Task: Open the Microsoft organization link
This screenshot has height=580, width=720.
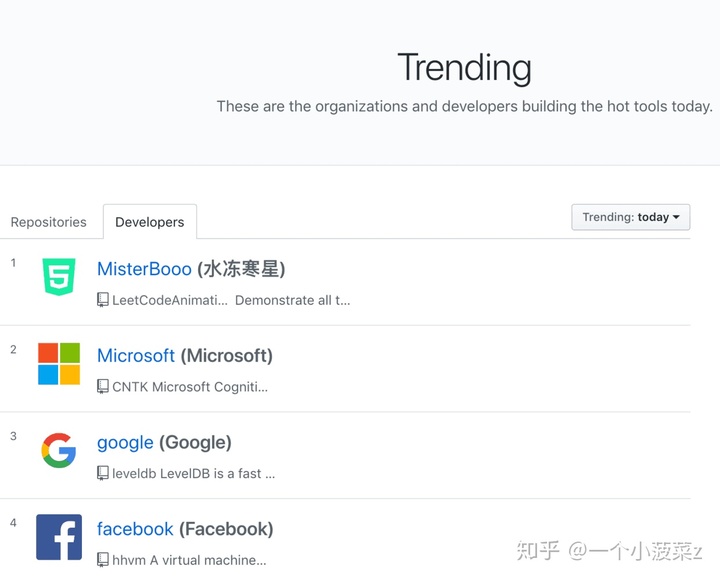Action: coord(136,356)
